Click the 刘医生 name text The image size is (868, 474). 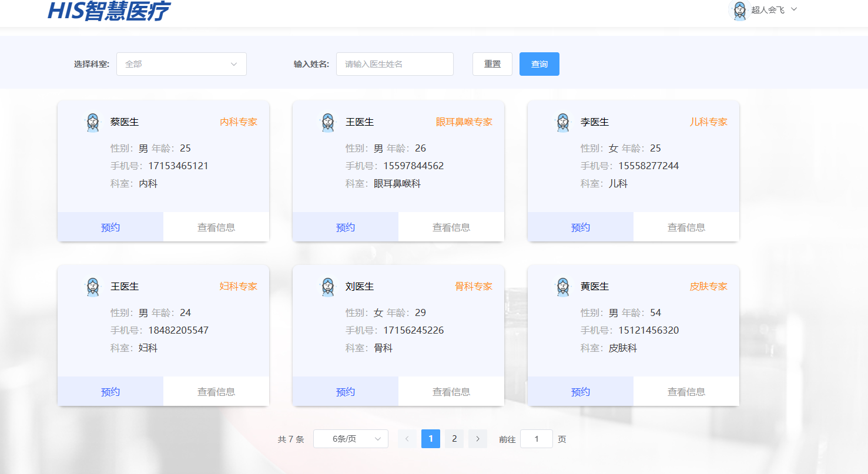(360, 287)
